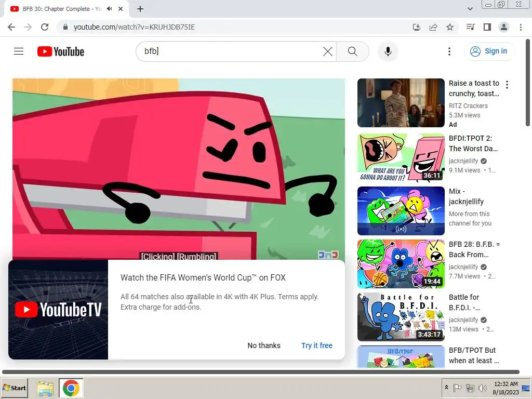
Task: Open a new tab with plus button
Action: (x=140, y=9)
